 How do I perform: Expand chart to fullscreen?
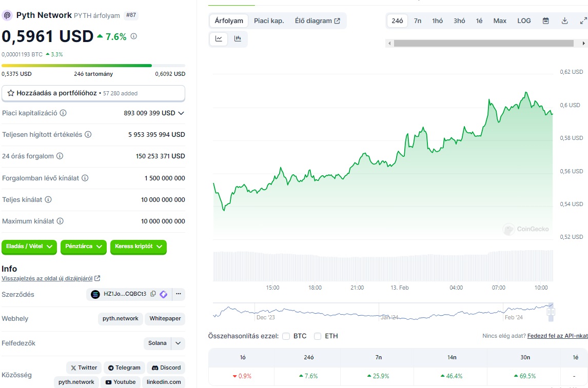pyautogui.click(x=583, y=21)
